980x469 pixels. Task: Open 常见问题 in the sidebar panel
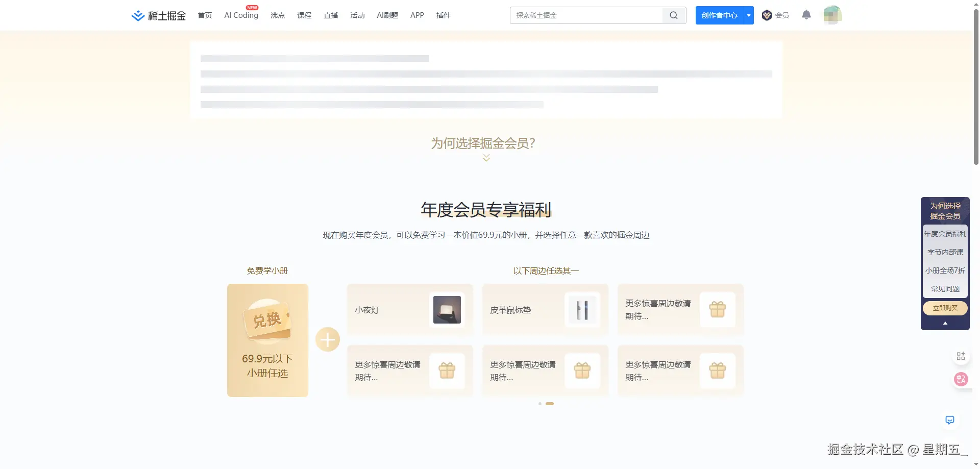point(945,288)
